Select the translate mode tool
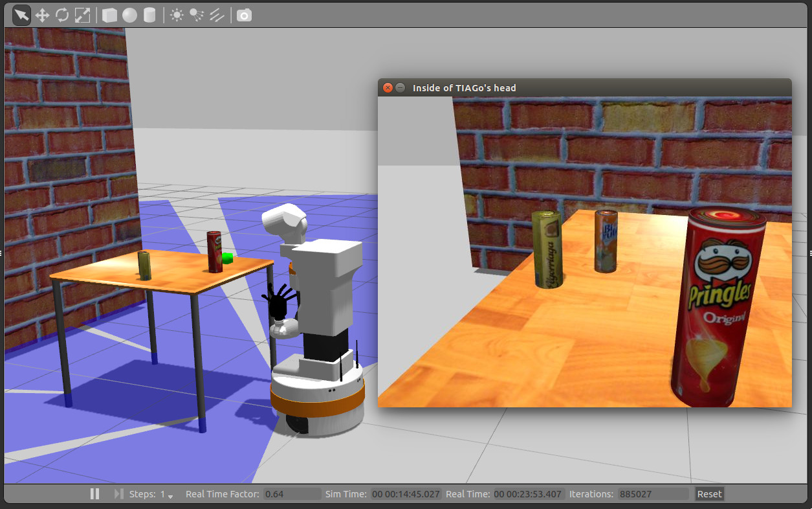This screenshot has width=812, height=509. 43,15
